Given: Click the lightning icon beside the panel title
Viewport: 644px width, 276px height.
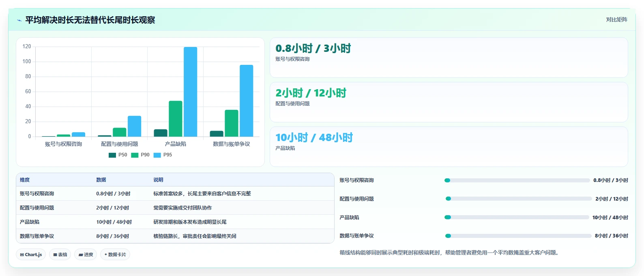Looking at the screenshot, I should pos(19,20).
